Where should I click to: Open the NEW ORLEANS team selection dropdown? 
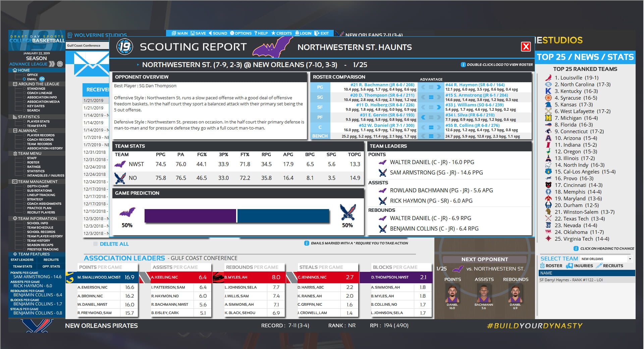(605, 258)
